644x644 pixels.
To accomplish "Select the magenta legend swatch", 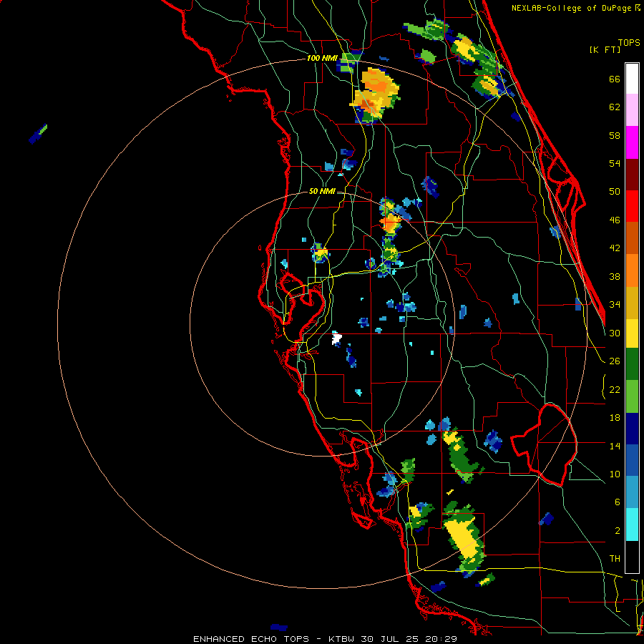I will (x=632, y=142).
